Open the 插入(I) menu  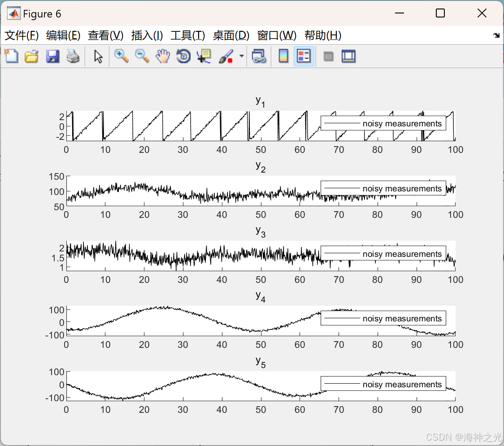coord(147,35)
